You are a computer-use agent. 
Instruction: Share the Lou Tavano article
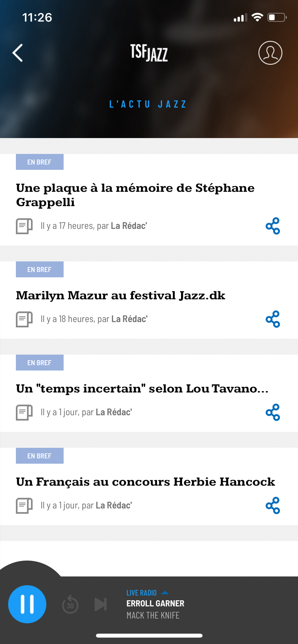click(x=273, y=412)
